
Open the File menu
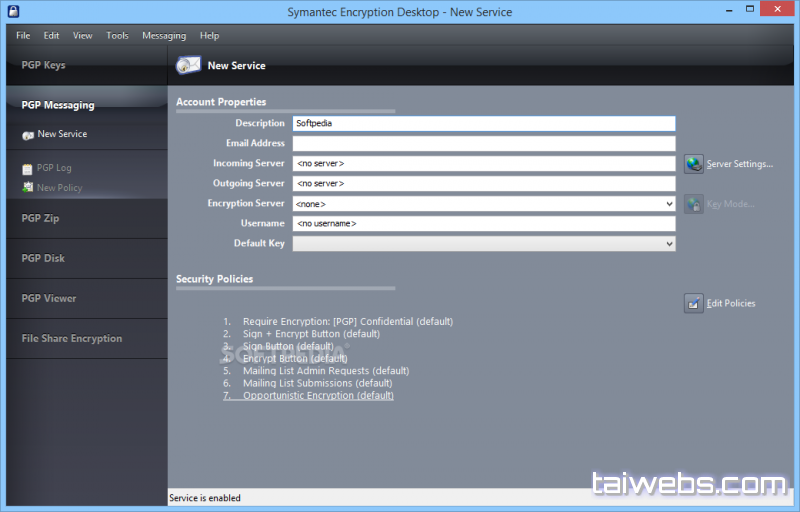tap(23, 36)
